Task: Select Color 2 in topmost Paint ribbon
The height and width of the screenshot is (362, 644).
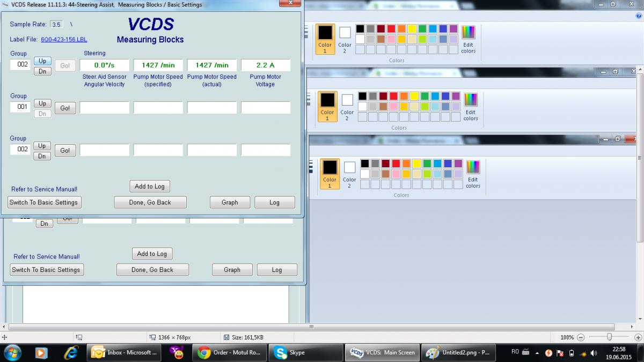Action: [x=345, y=39]
